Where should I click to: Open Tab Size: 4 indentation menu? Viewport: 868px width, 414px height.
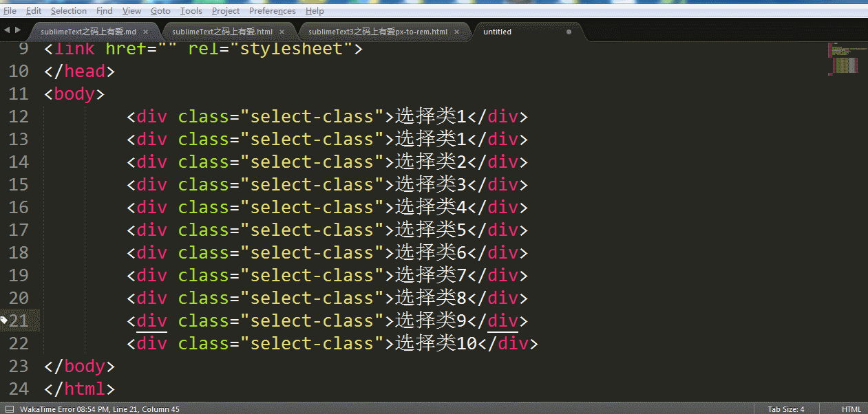[786, 409]
